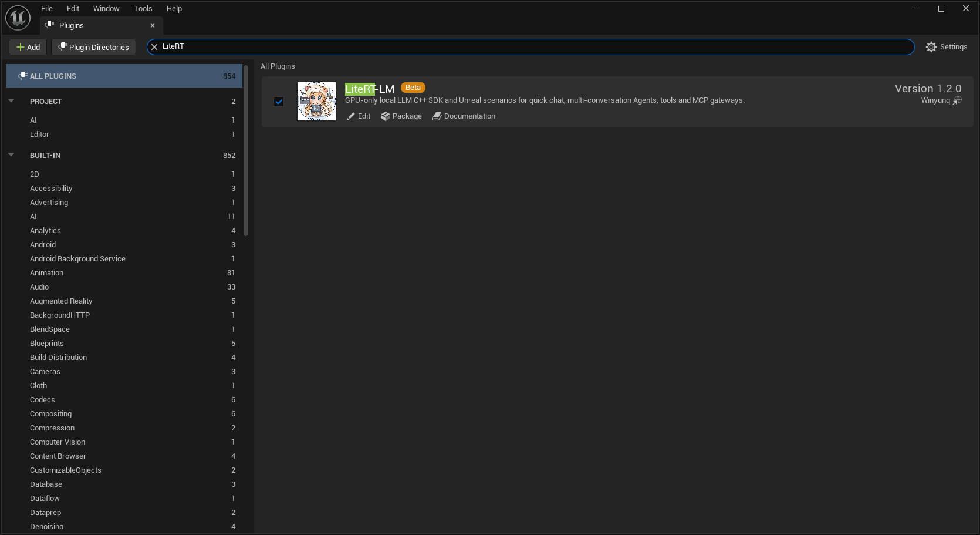Screen dimensions: 980x535
Task: Select the 2D category
Action: point(124,174)
